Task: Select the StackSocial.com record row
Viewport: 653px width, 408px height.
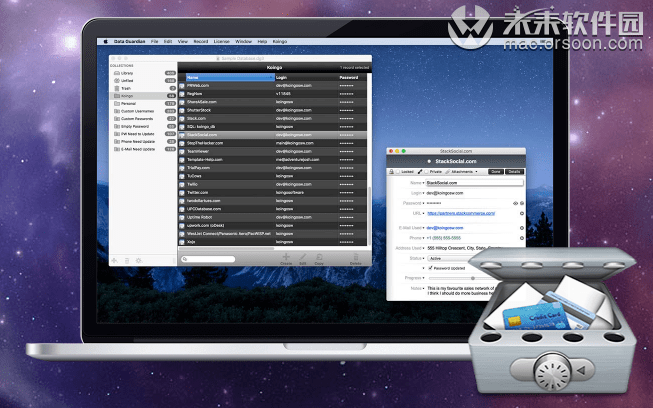Action: point(273,135)
